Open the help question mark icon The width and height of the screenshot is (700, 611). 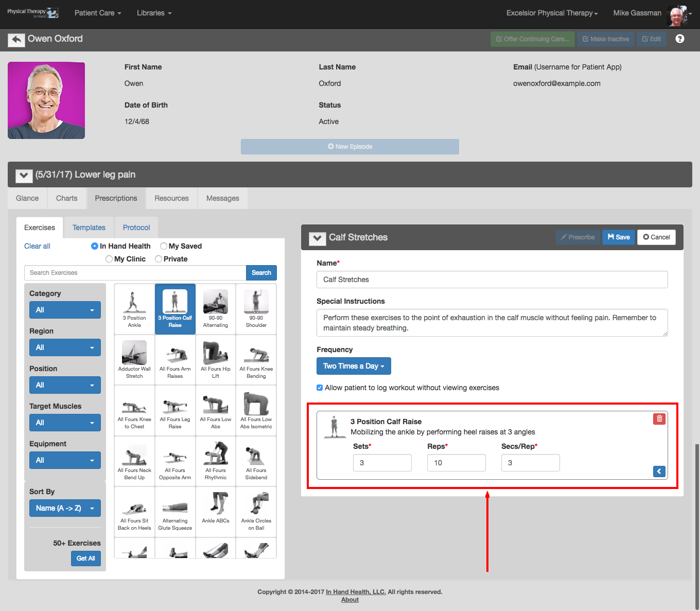pyautogui.click(x=680, y=39)
